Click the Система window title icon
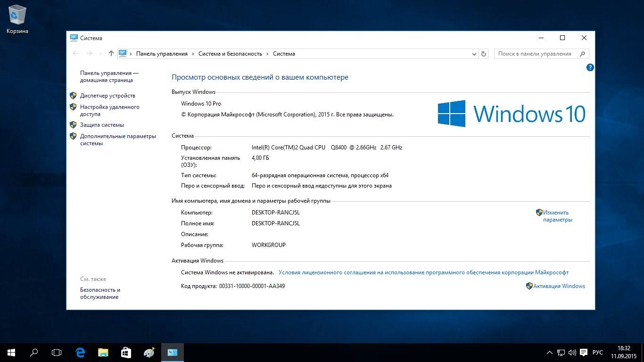Image resolution: width=644 pixels, height=362 pixels. pyautogui.click(x=74, y=38)
